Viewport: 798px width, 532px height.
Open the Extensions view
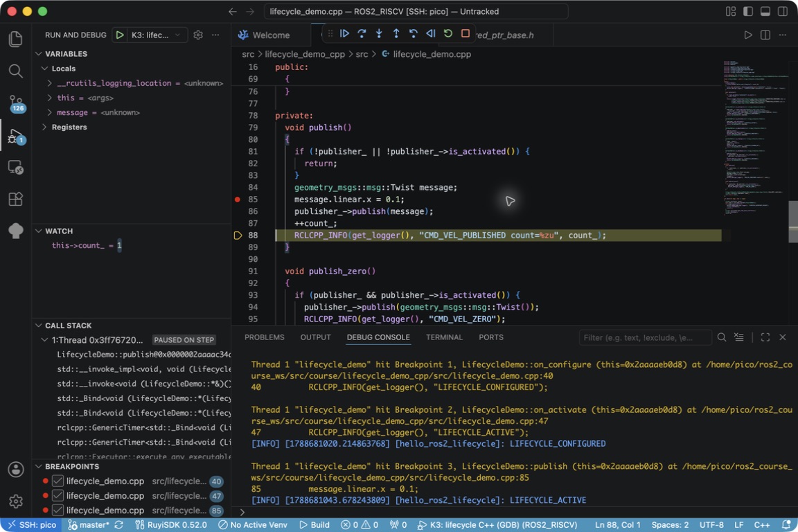point(16,199)
